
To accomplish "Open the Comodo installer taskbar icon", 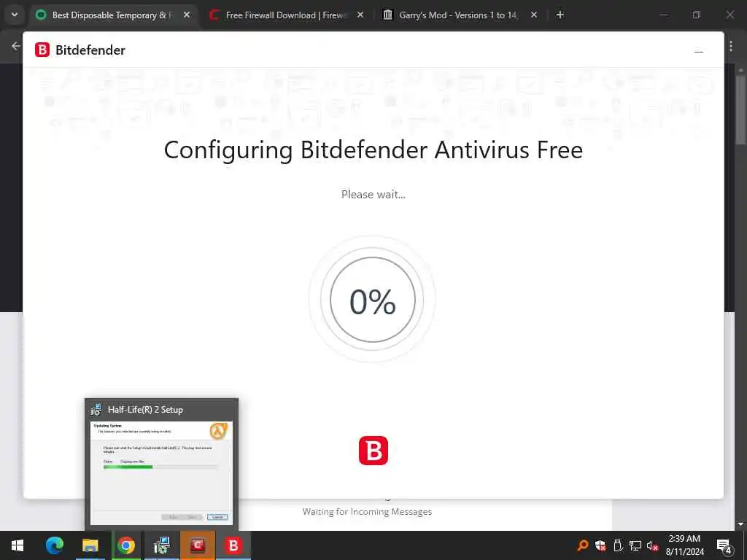I will click(198, 545).
